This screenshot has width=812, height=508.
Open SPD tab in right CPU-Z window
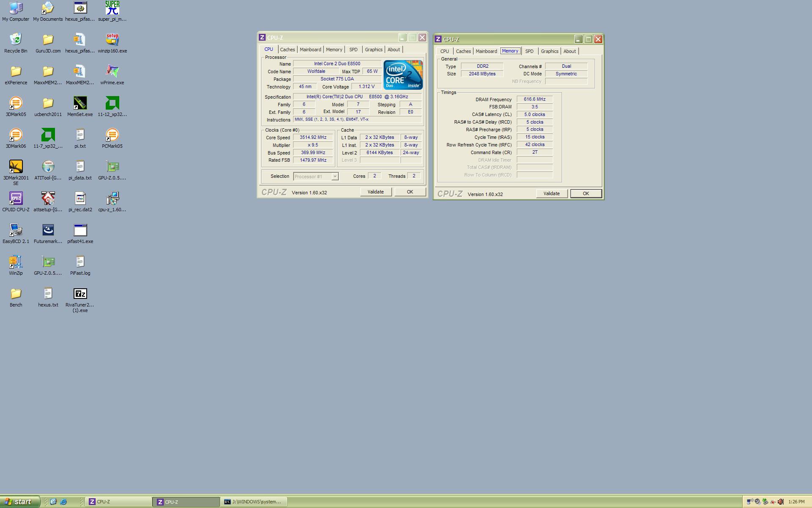click(x=529, y=51)
